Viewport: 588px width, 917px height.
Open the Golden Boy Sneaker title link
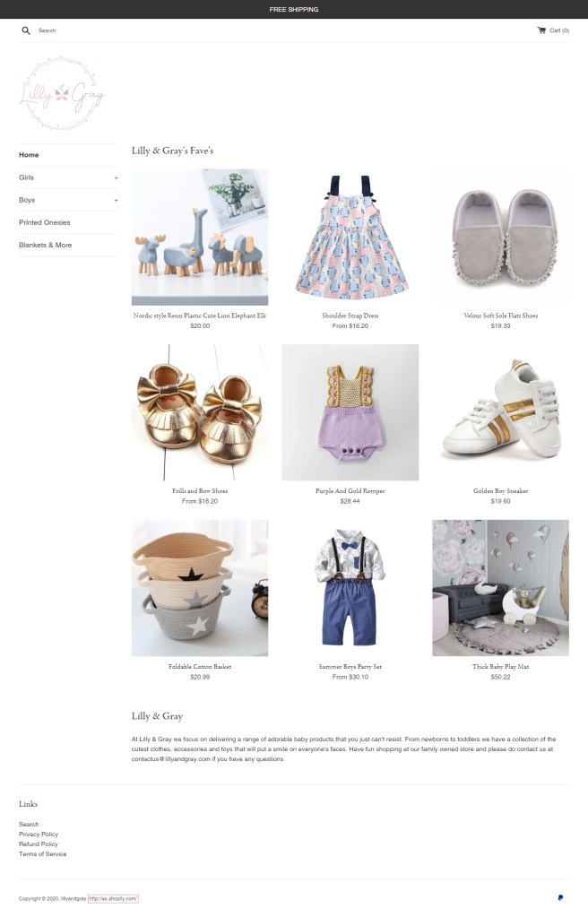click(500, 491)
